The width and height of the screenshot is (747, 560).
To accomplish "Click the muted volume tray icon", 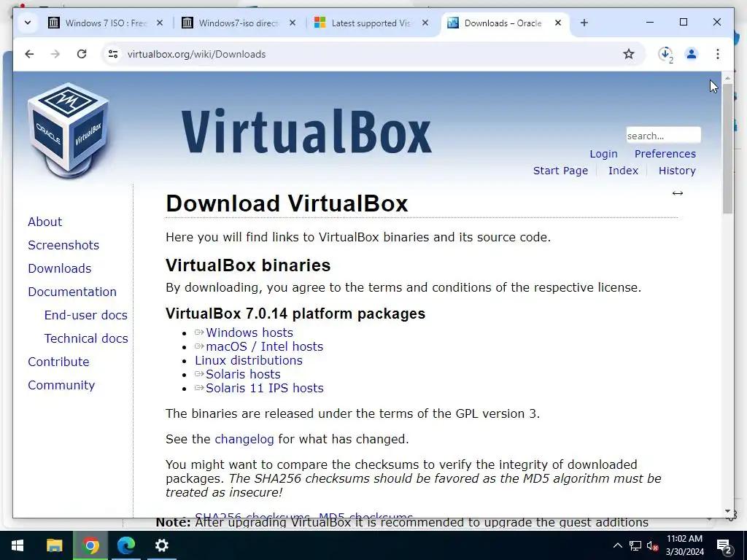I will [x=653, y=545].
